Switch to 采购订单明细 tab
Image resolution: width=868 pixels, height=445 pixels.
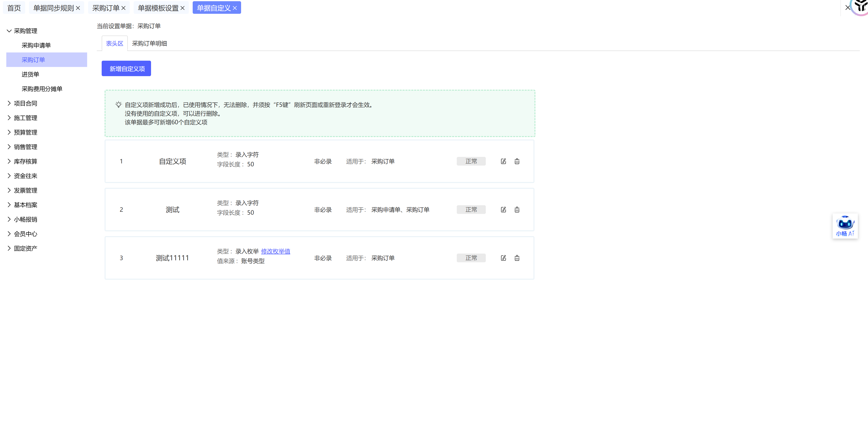pyautogui.click(x=149, y=44)
